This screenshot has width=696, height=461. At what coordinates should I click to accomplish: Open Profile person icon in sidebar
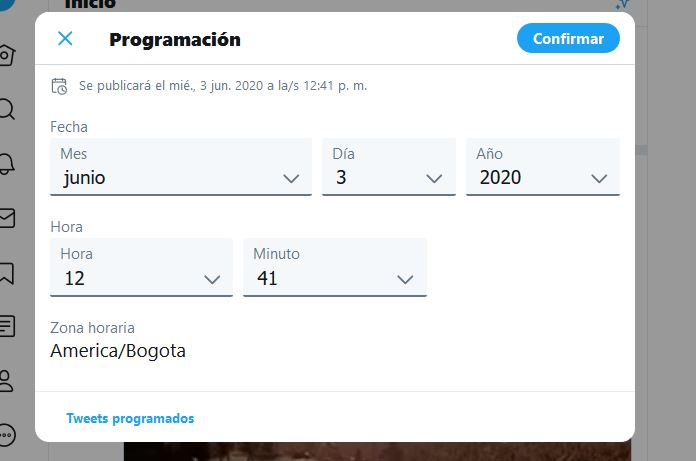tap(6, 381)
